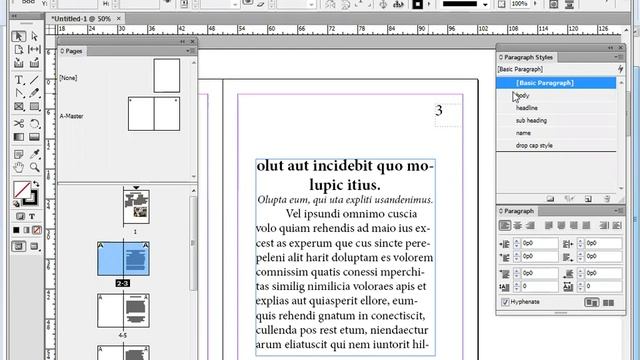
Task: Create new paragraph style icon
Action: (x=588, y=199)
